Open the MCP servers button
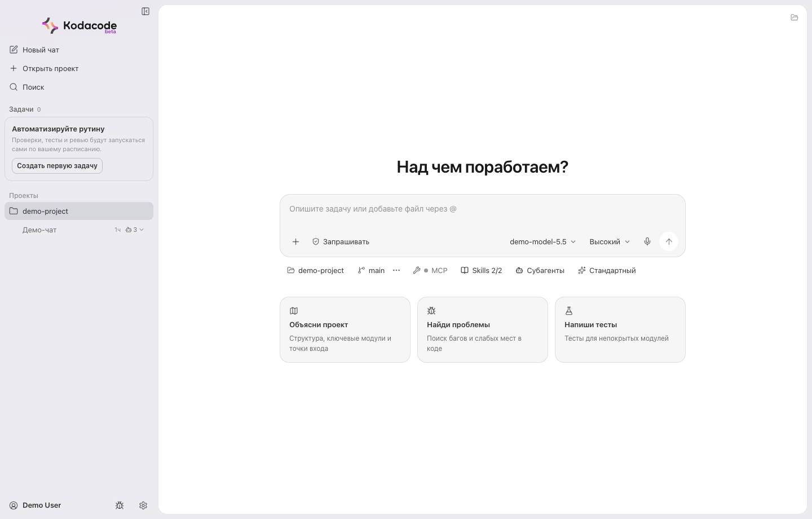The width and height of the screenshot is (812, 519). pyautogui.click(x=430, y=270)
